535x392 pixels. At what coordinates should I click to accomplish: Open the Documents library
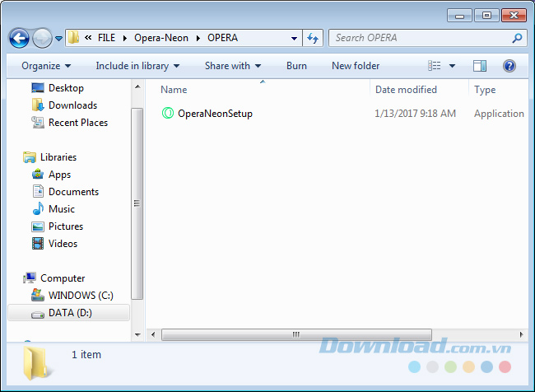[x=74, y=192]
